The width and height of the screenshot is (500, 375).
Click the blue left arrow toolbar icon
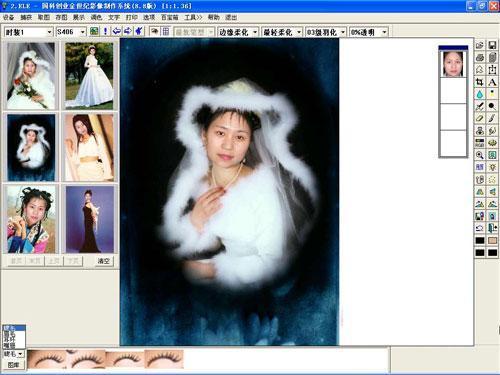pyautogui.click(x=117, y=31)
